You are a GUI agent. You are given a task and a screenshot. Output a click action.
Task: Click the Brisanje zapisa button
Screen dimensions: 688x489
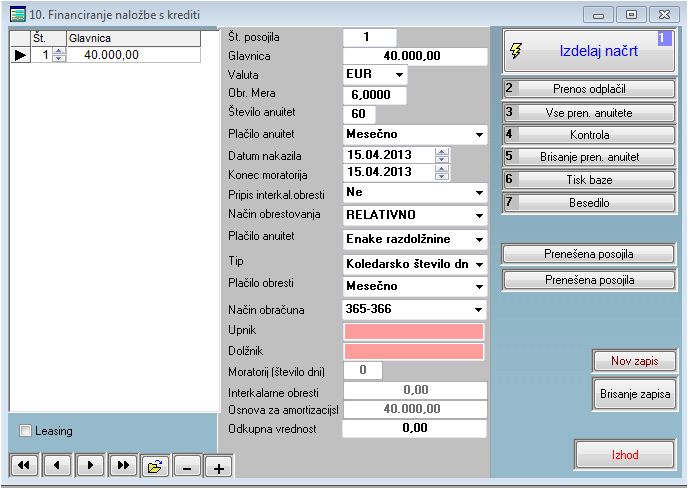(x=635, y=395)
